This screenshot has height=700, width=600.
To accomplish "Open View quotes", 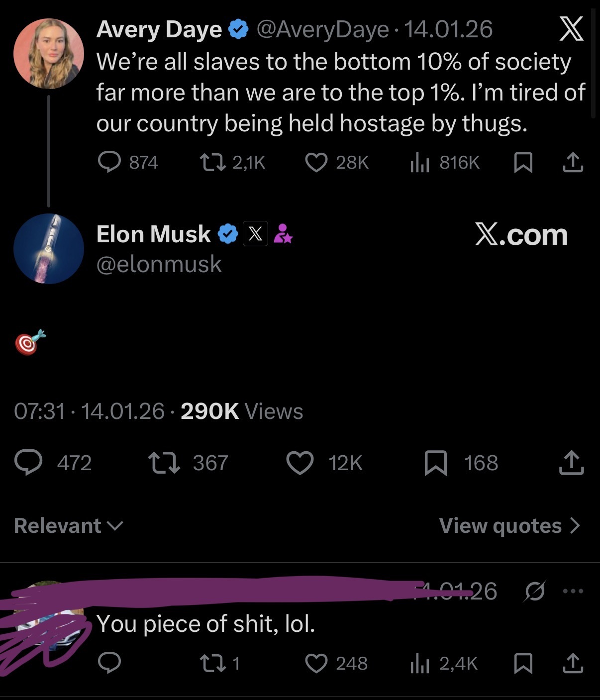I will point(509,526).
